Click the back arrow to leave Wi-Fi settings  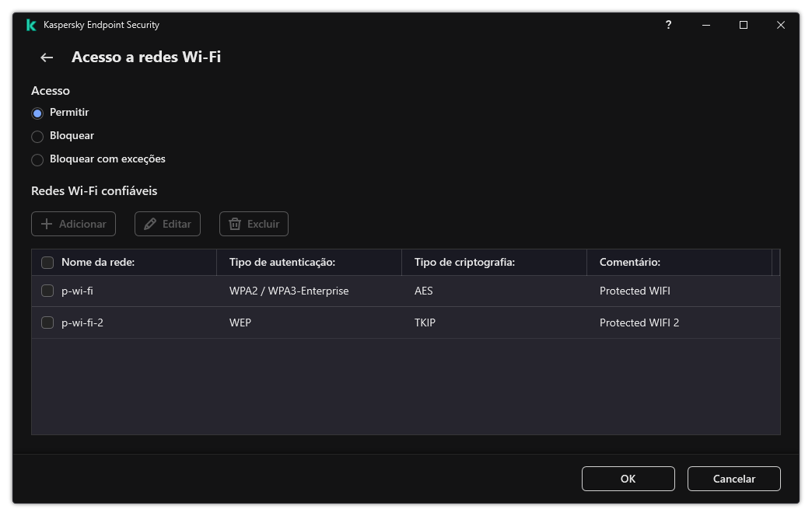[46, 57]
